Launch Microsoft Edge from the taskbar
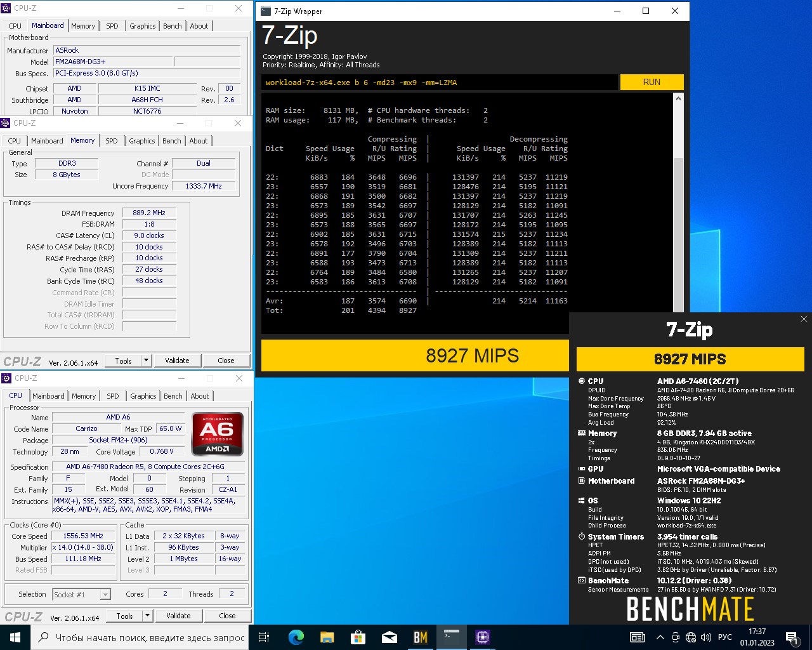 [296, 637]
